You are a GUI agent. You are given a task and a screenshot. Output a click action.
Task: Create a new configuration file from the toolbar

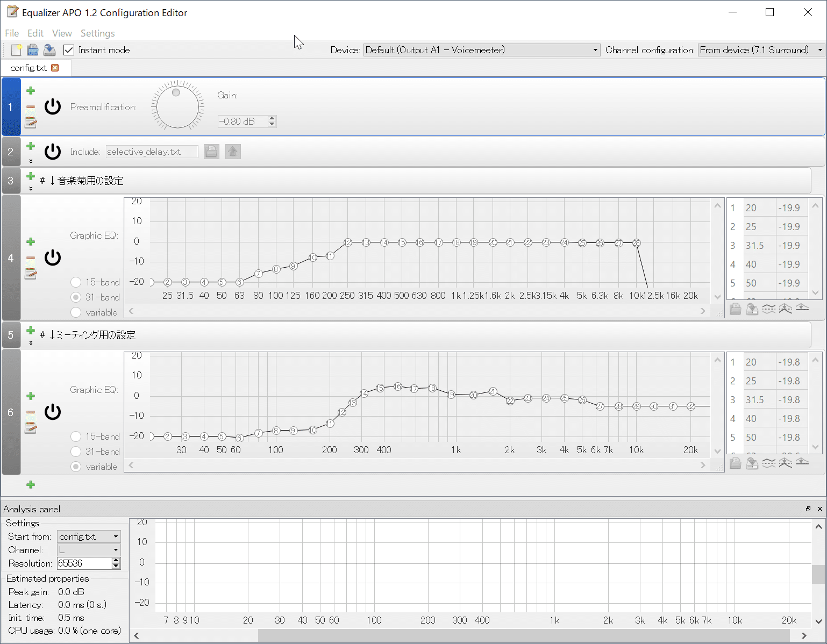tap(16, 50)
